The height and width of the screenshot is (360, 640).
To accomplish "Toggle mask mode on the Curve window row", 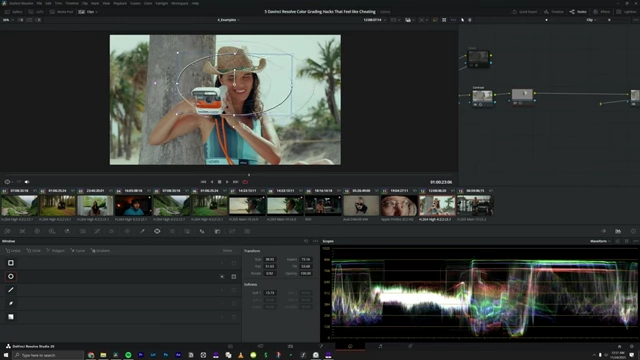I will 234,303.
